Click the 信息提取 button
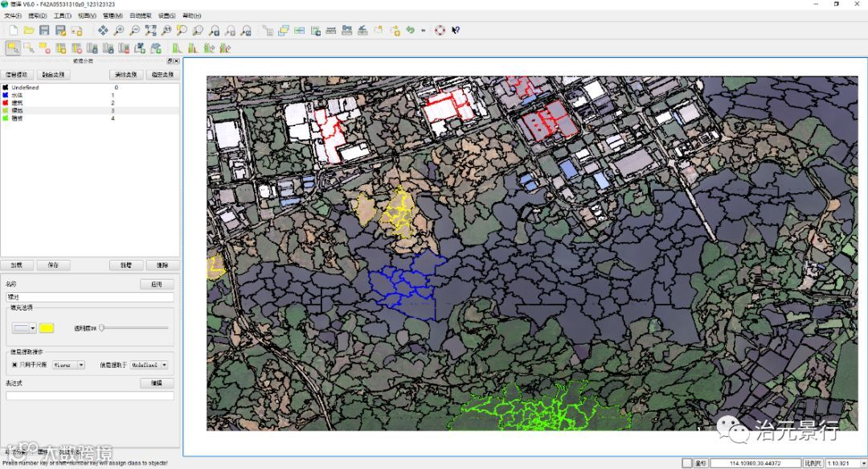The height and width of the screenshot is (469, 868). click(x=17, y=74)
